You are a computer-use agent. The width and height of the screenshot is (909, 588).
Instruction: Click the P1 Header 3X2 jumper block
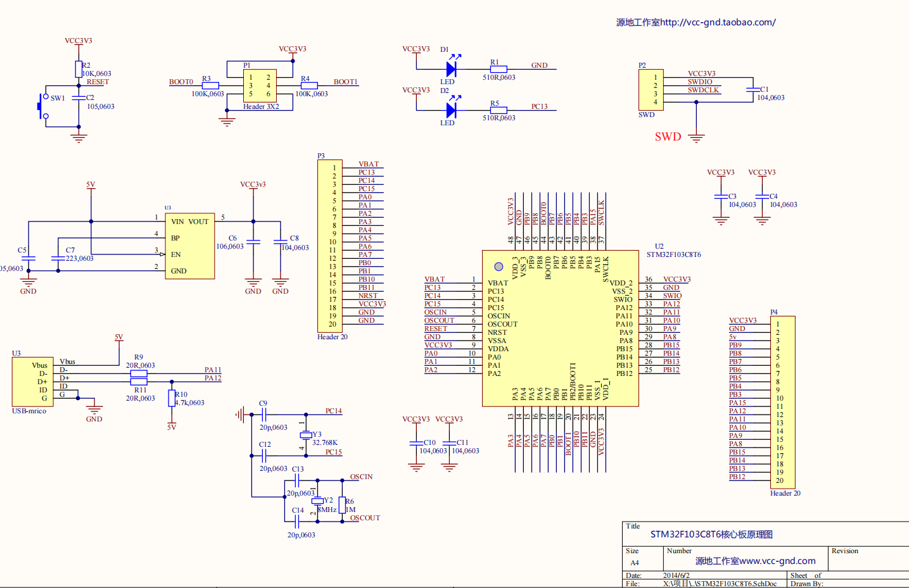(x=260, y=85)
